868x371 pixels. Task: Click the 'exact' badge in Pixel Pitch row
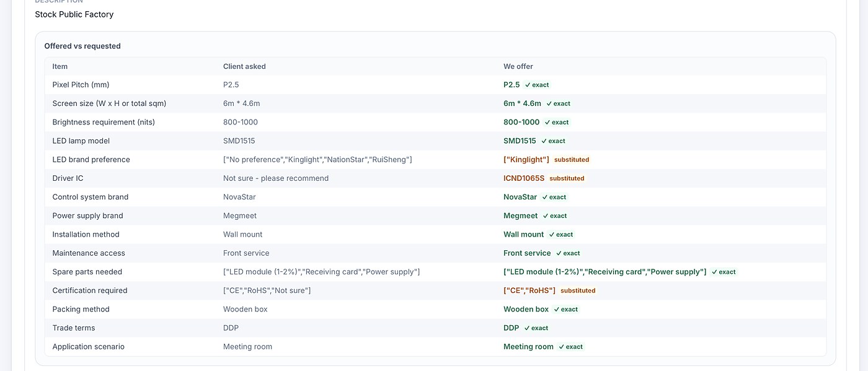click(x=537, y=85)
